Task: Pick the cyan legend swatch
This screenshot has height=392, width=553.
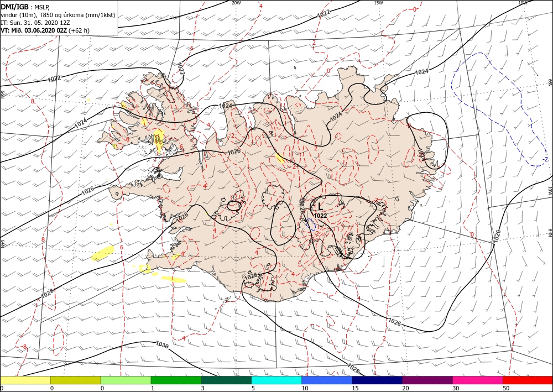Action: pos(276,380)
